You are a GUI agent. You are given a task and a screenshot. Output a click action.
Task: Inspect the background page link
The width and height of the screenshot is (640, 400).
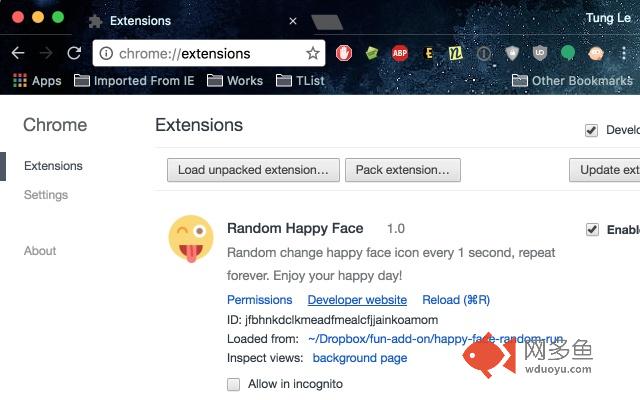coord(360,358)
